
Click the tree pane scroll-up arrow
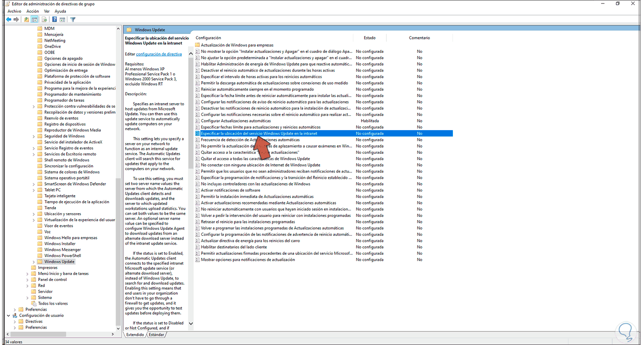pyautogui.click(x=119, y=28)
